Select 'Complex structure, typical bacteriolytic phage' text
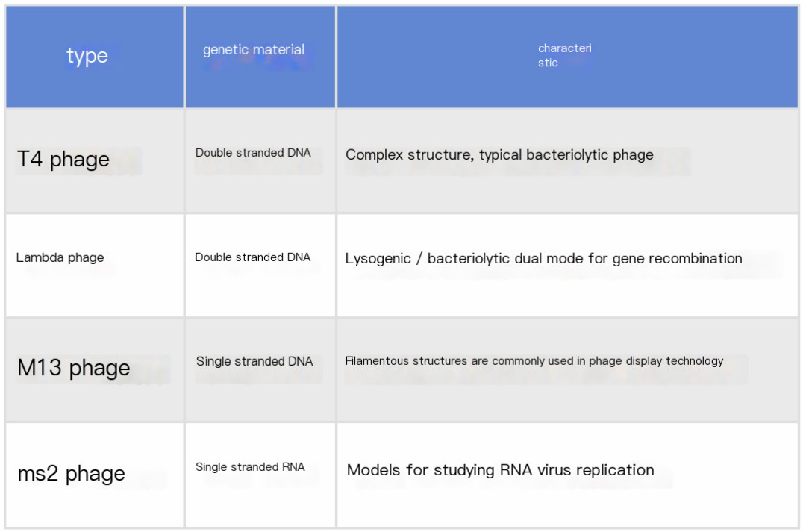Image resolution: width=806 pixels, height=532 pixels. coord(499,155)
